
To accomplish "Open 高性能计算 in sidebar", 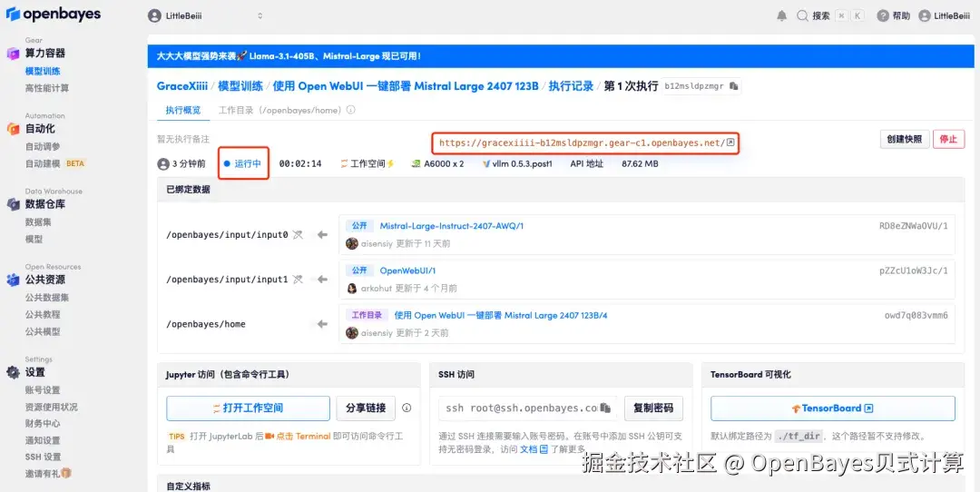I will (x=47, y=88).
